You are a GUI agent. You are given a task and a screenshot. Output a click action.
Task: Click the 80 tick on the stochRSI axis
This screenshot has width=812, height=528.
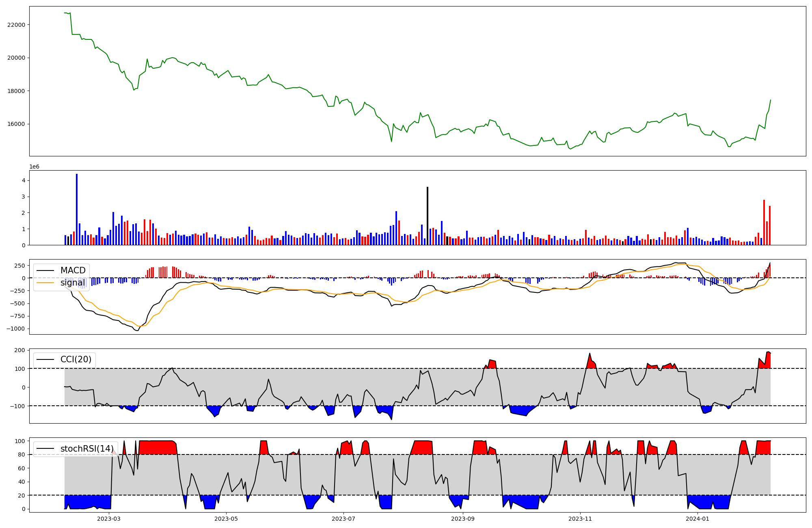pyautogui.click(x=22, y=454)
